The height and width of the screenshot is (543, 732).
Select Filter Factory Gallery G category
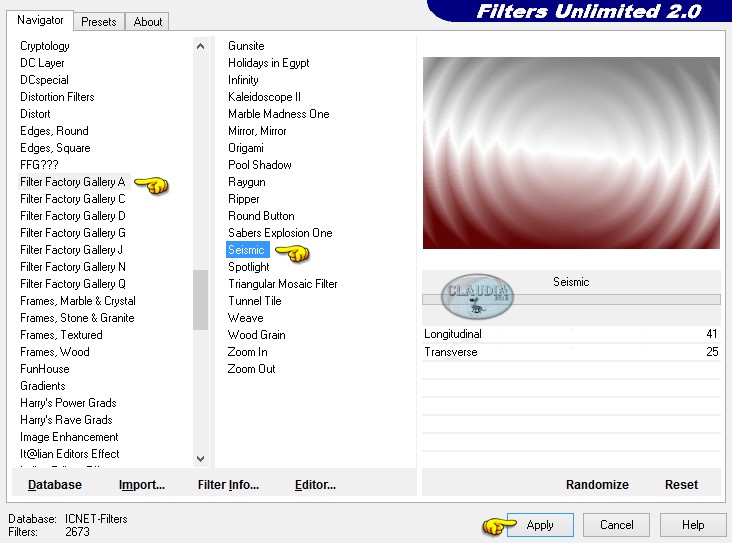click(73, 233)
